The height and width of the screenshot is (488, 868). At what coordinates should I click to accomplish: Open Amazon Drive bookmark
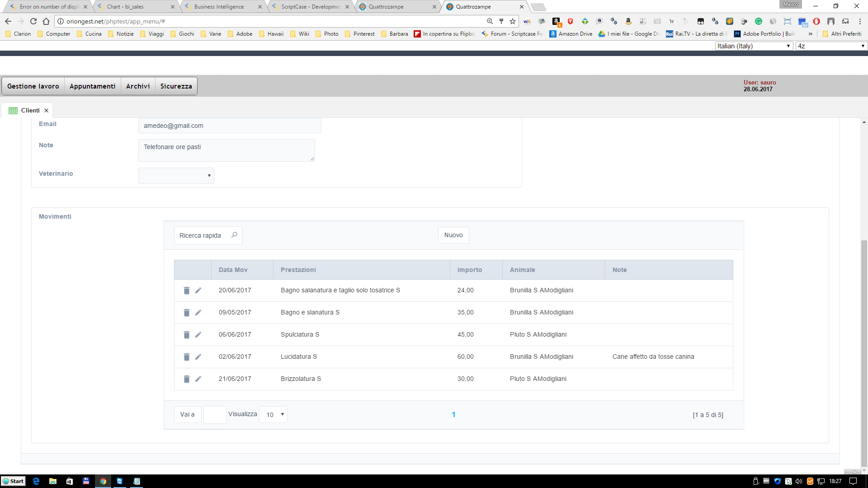pos(571,34)
